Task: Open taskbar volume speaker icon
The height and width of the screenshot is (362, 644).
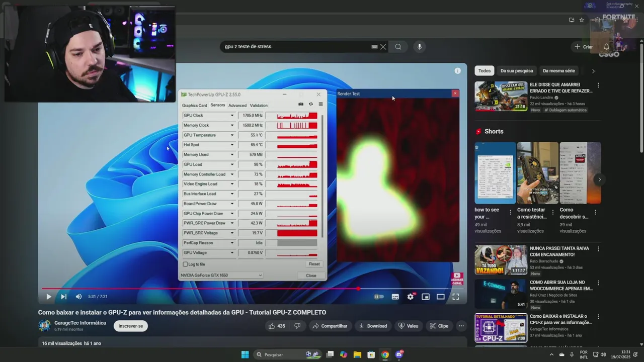Action: click(x=603, y=354)
